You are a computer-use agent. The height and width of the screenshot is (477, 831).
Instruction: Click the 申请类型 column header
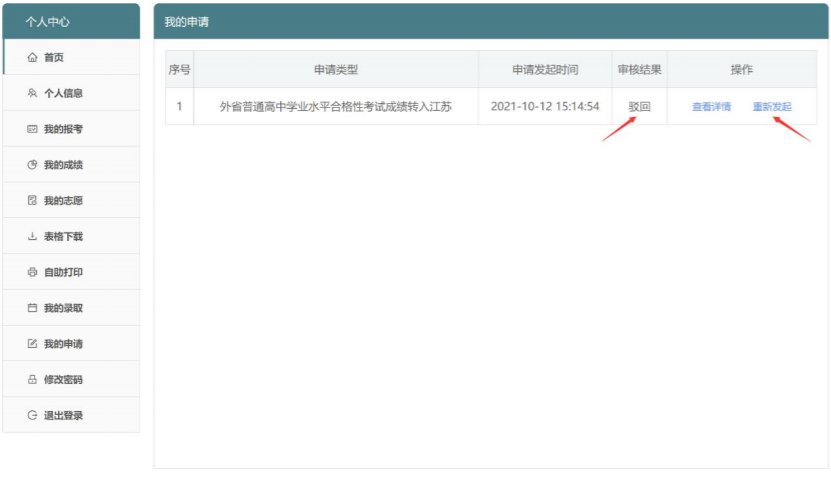[336, 69]
